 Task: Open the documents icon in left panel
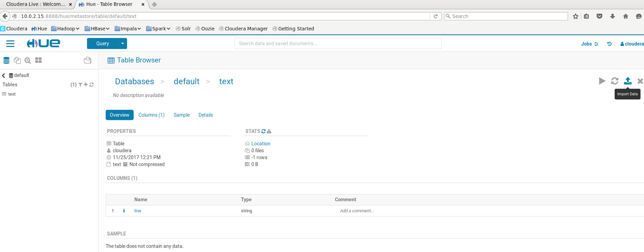click(17, 60)
